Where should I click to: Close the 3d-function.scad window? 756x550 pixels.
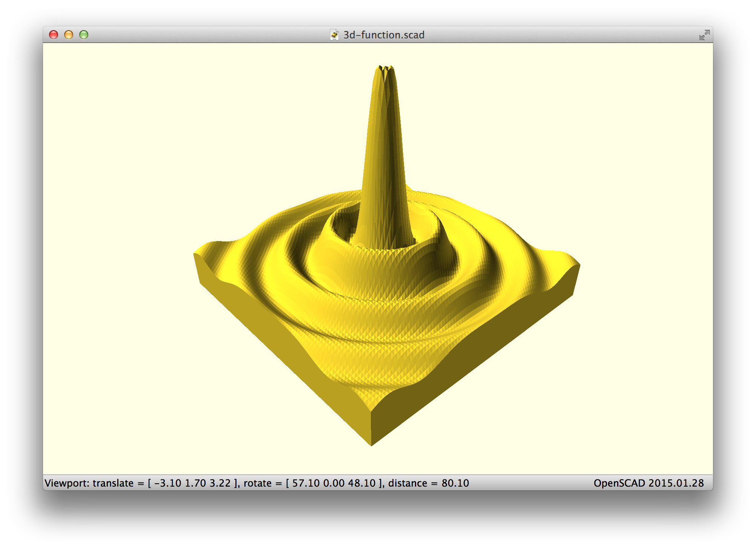pos(54,35)
